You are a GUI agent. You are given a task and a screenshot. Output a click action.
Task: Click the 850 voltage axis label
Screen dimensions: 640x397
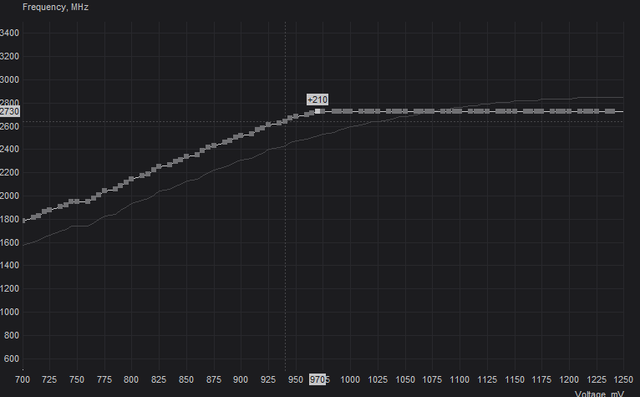tap(186, 379)
